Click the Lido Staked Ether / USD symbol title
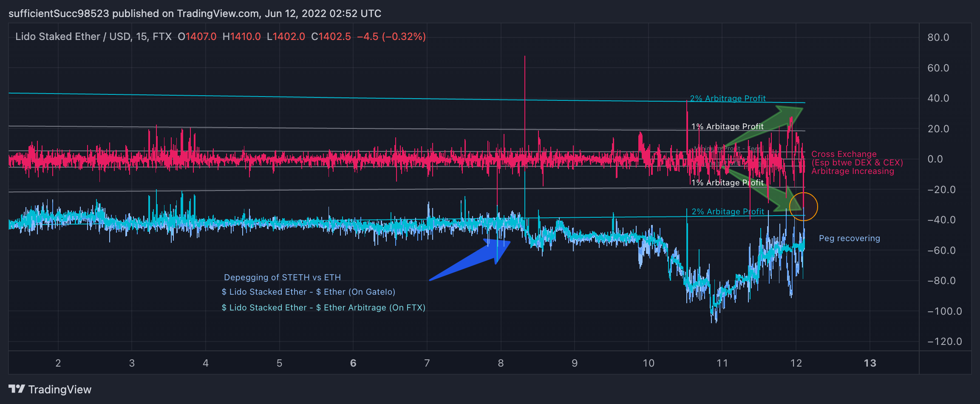 coord(93,37)
